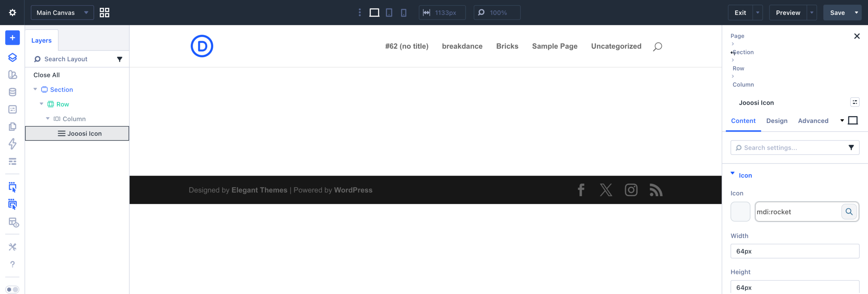868x294 pixels.
Task: Select the Content tab
Action: (x=743, y=121)
